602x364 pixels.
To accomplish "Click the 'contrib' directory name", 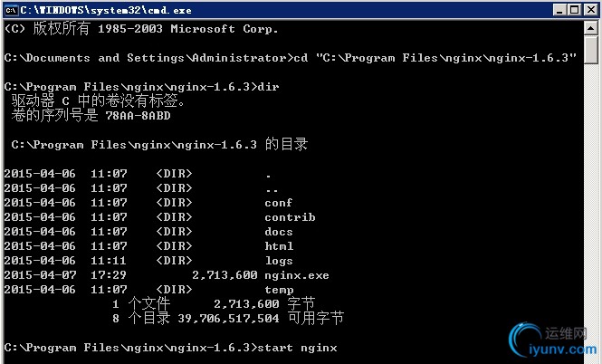I will tap(290, 217).
